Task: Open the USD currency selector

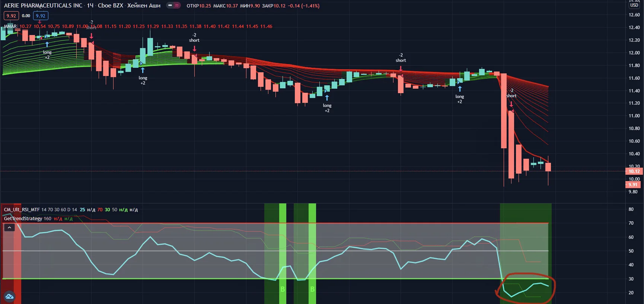Action: point(634,5)
